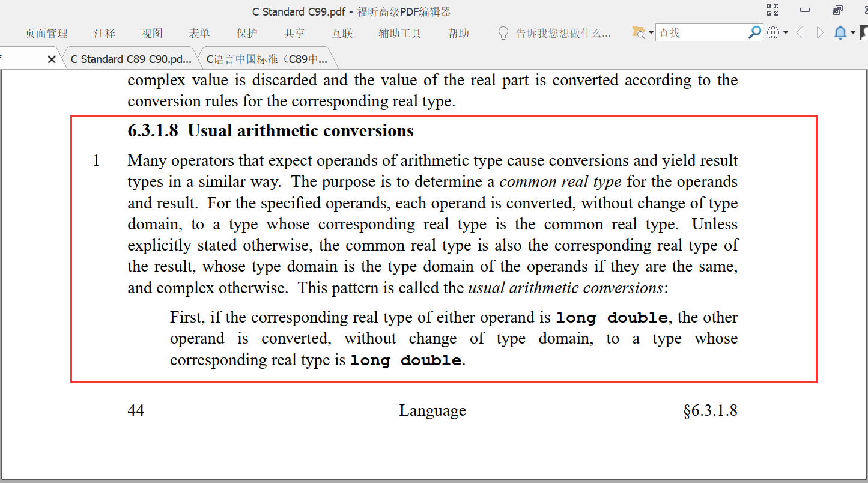
Task: Open the search folder icon beside 查找 box
Action: [x=639, y=32]
